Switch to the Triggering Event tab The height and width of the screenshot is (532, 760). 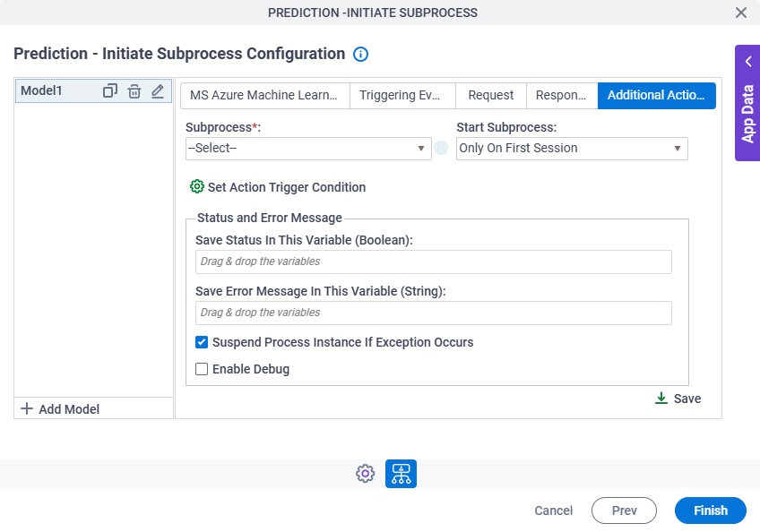402,96
